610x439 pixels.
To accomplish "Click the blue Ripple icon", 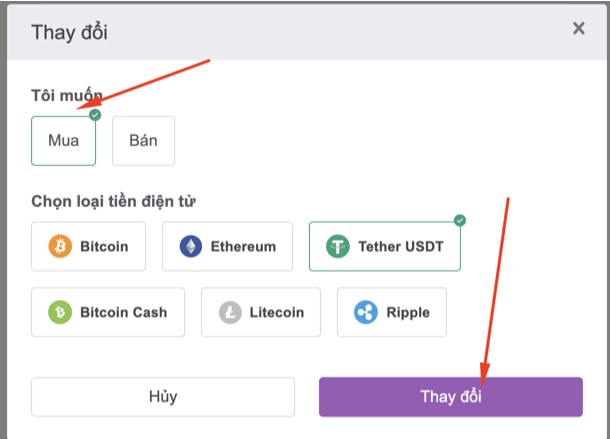I will click(x=366, y=312).
